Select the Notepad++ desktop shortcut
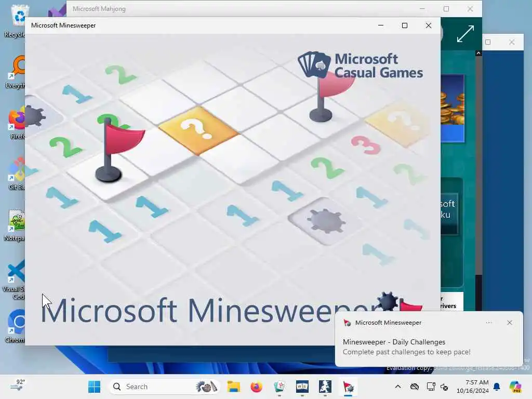 15,224
